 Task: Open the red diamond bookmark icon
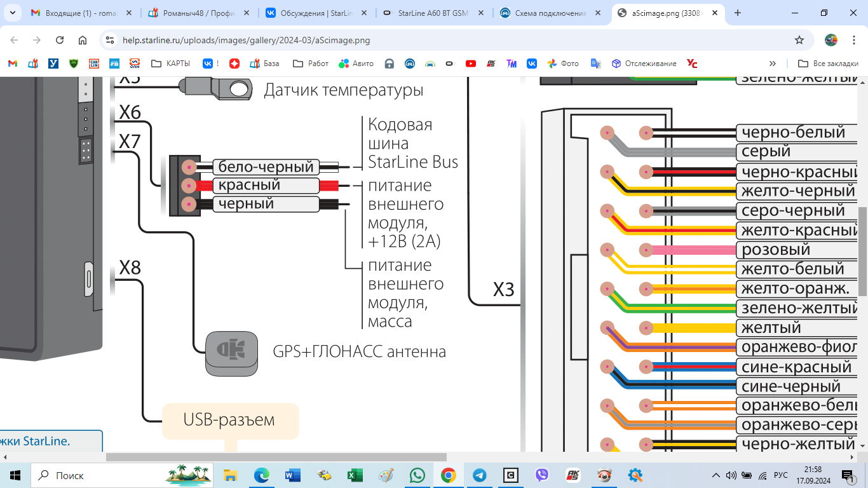click(234, 64)
